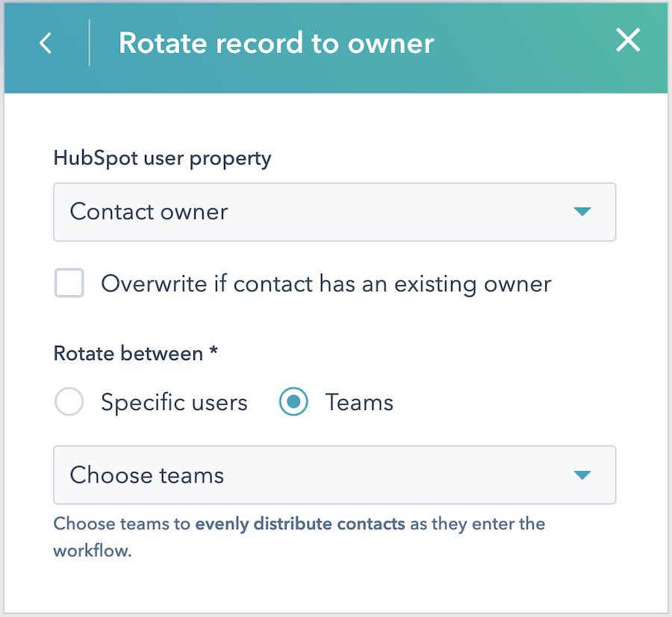Click the caret arrow in Choose teams field
This screenshot has height=617, width=672.
pyautogui.click(x=582, y=475)
